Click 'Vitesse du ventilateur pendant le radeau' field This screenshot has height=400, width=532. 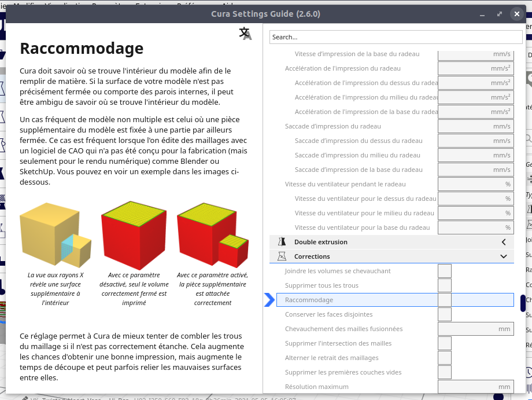pos(476,184)
